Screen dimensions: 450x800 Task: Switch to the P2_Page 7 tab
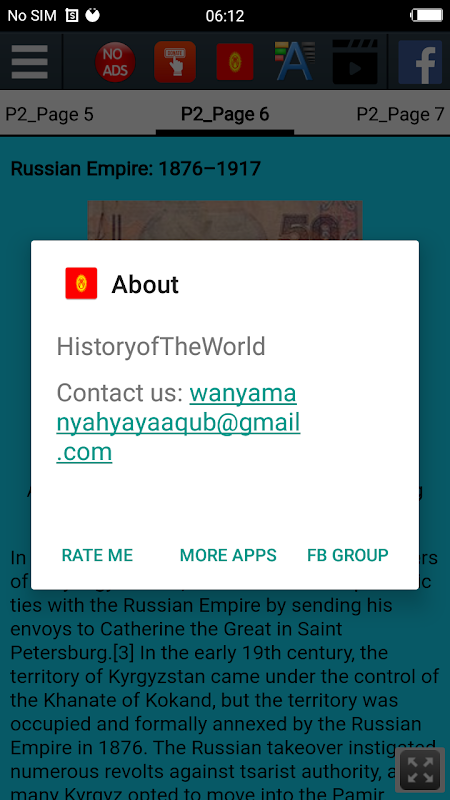coord(401,114)
